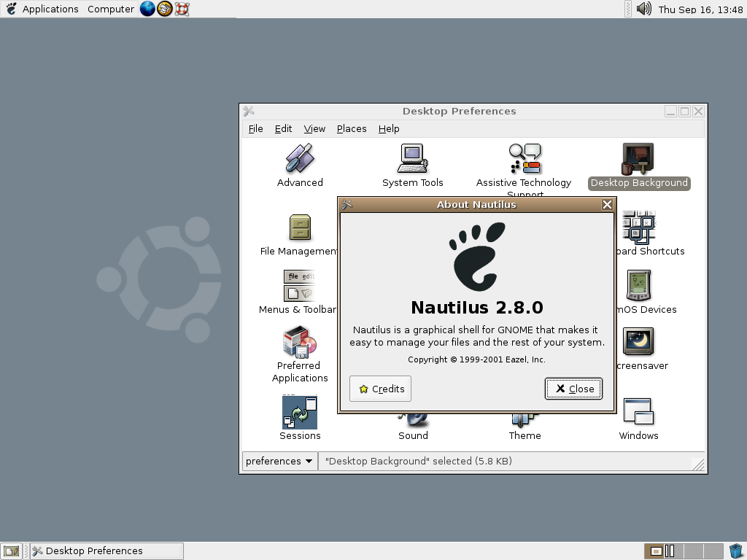Click the "Desktop Background" selected status text

coord(418,461)
